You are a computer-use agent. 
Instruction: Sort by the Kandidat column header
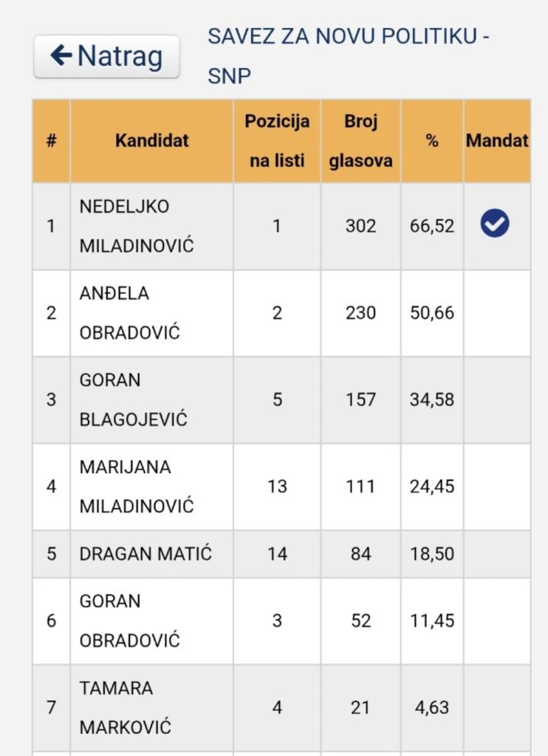click(151, 140)
